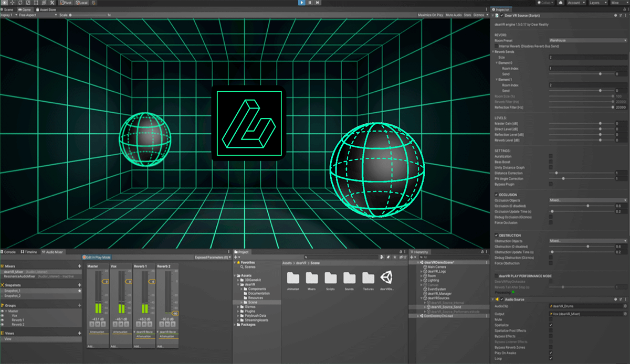Grab the Reverb 2 volume fader handle

[175, 313]
